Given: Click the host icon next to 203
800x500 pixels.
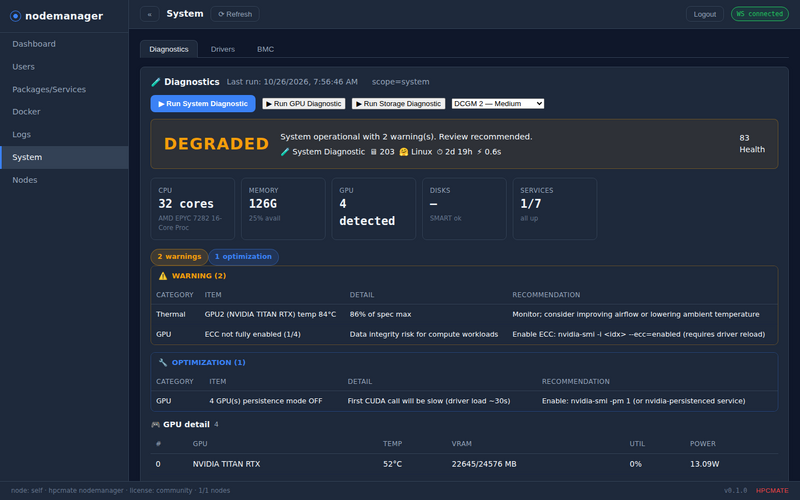Looking at the screenshot, I should tap(373, 152).
